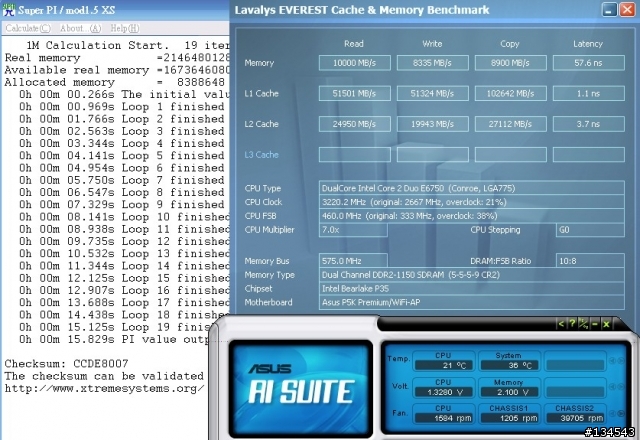Image resolution: width=640 pixels, height=440 pixels.
Task: Open Calculate menu in Super PI
Action: pyautogui.click(x=28, y=28)
